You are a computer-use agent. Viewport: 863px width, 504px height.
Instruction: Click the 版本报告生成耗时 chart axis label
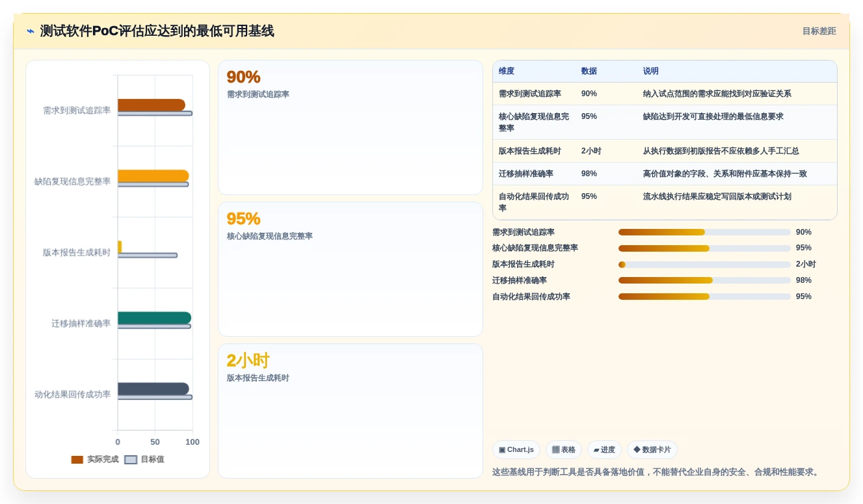click(77, 252)
